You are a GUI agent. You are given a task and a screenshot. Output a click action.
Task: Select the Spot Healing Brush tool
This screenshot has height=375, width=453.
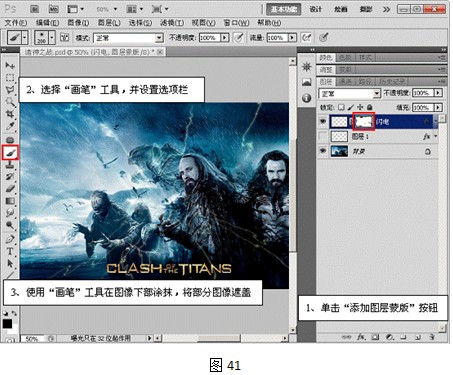coord(10,140)
